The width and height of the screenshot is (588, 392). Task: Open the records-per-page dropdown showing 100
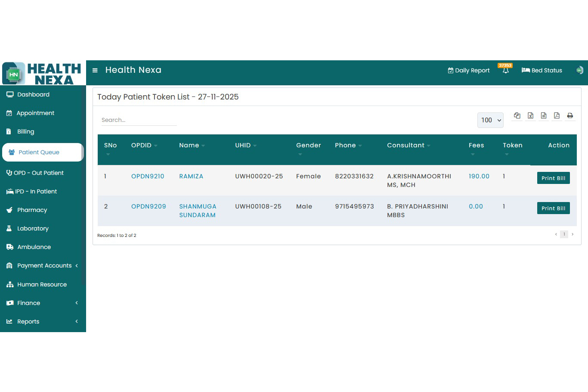point(490,120)
